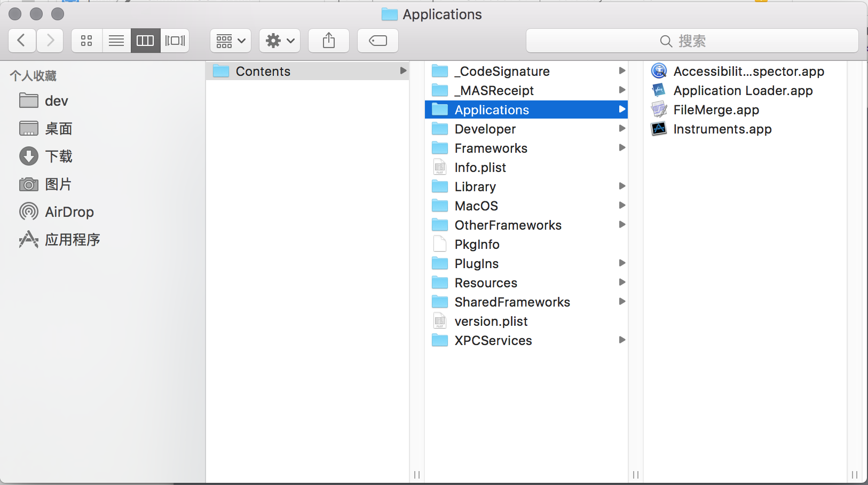Click the Info.plist file name

tap(480, 168)
